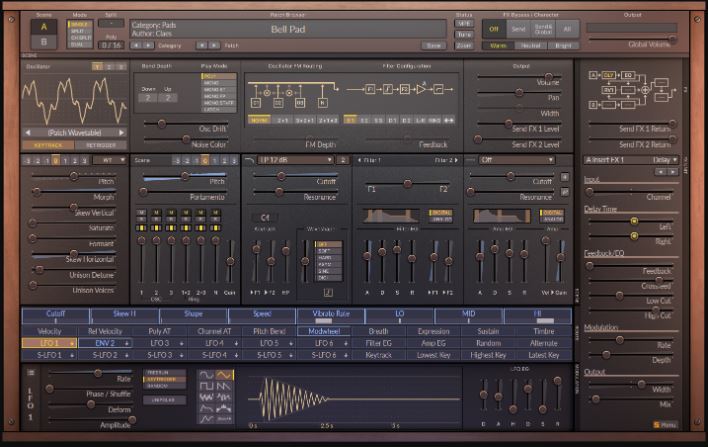Open the LP 12 dB filter type dropdown
Image resolution: width=708 pixels, height=447 pixels.
click(295, 160)
